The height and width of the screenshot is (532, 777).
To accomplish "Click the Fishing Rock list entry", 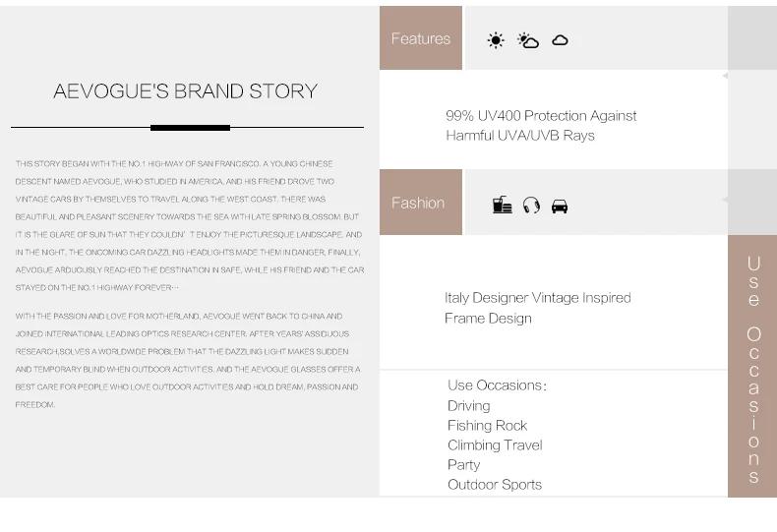I will click(x=487, y=426).
